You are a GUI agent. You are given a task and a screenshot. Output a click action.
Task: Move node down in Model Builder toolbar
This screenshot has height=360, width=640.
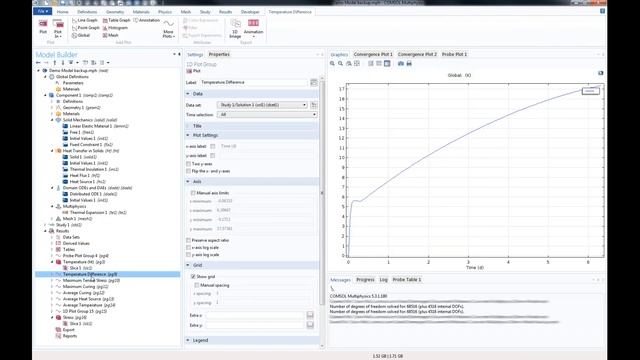pos(62,63)
